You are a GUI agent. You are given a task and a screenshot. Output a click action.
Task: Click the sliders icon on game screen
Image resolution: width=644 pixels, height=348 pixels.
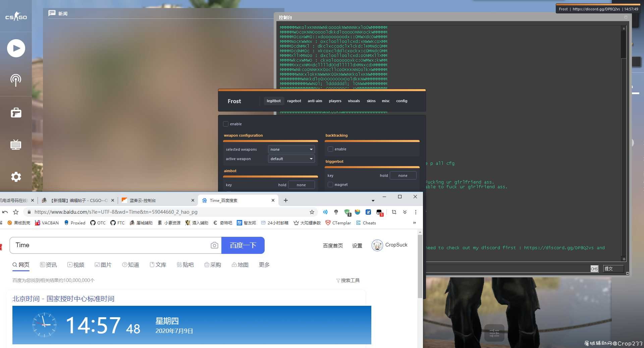pos(494,333)
